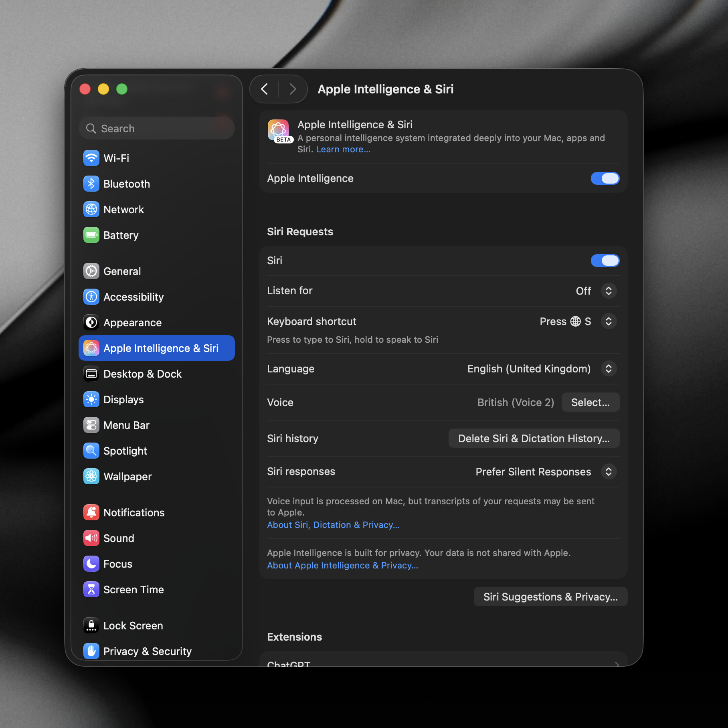728x728 pixels.
Task: Click the Privacy & Security hand icon
Action: coord(91,651)
